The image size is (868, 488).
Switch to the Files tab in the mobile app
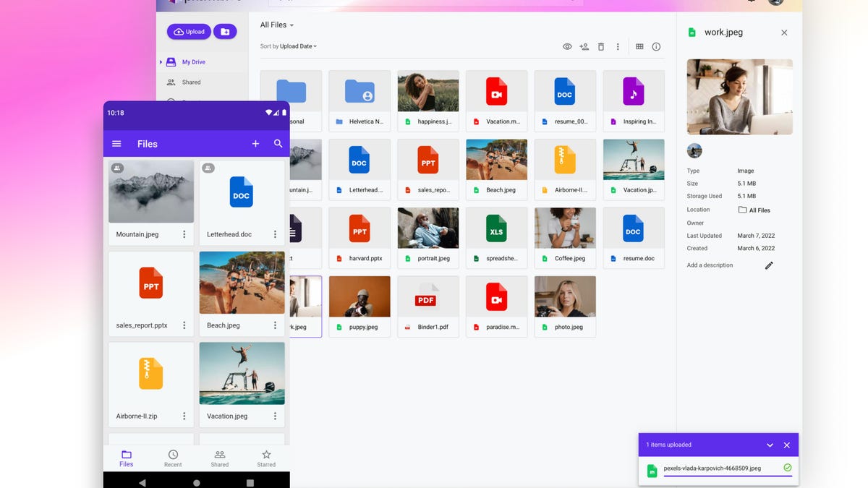(x=127, y=458)
